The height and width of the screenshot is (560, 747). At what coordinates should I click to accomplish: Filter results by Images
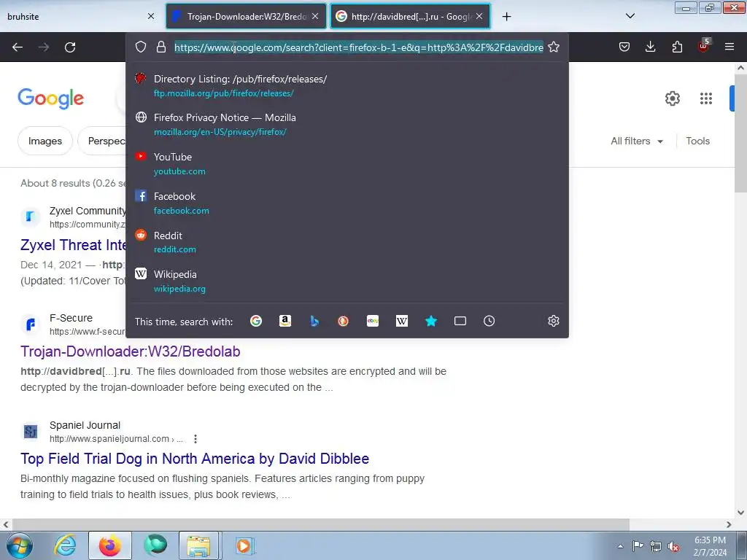pyautogui.click(x=44, y=141)
